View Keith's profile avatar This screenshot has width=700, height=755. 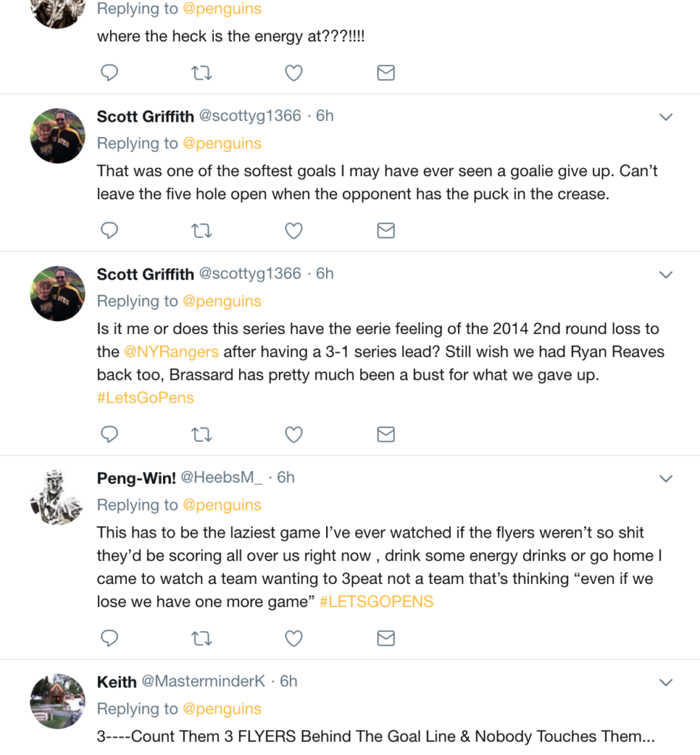coord(58,701)
